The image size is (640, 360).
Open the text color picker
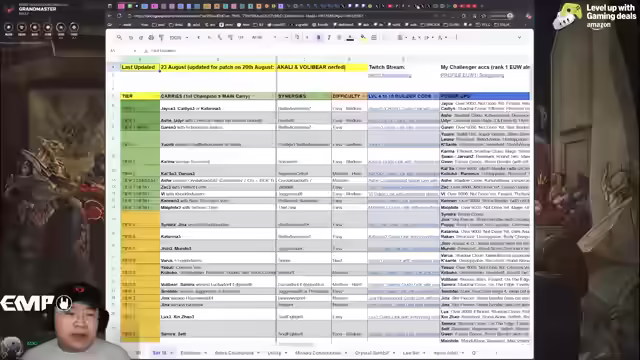350,38
